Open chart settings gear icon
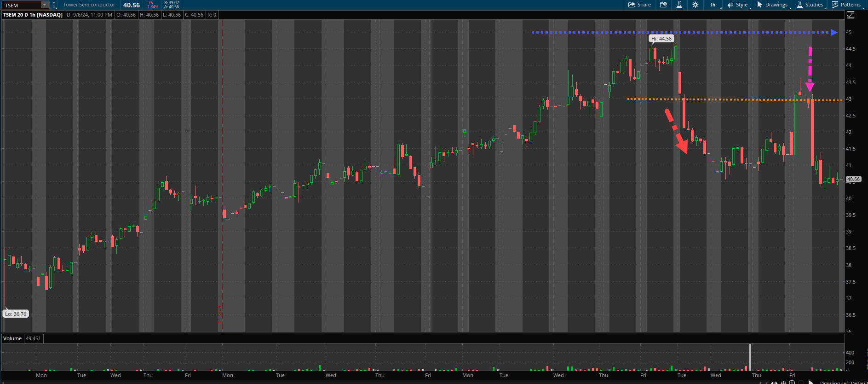This screenshot has height=384, width=868. pyautogui.click(x=695, y=5)
